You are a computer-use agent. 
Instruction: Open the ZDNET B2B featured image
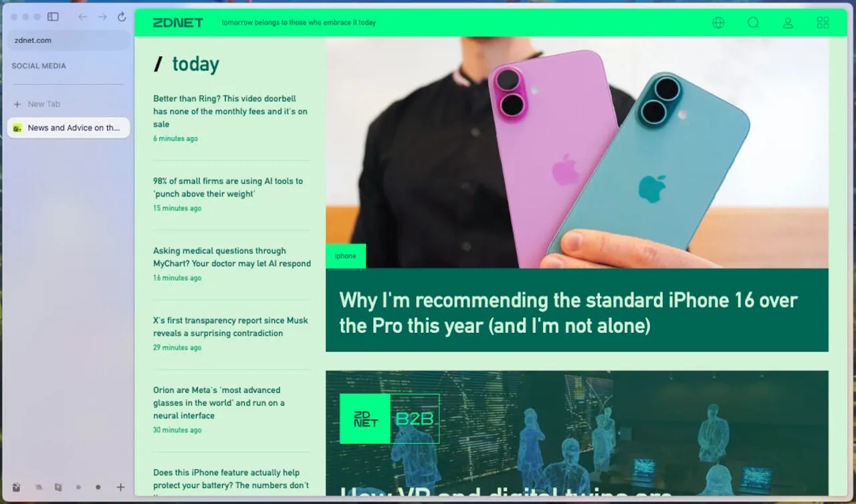coord(577,432)
